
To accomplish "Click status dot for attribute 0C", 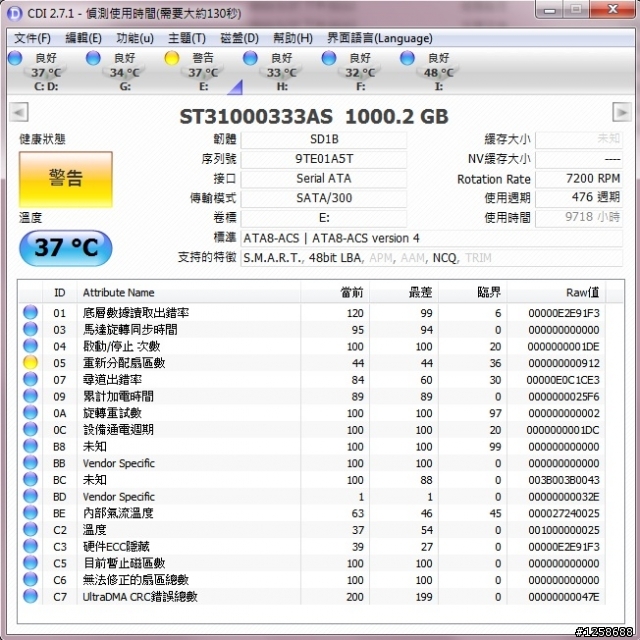I will [x=30, y=429].
